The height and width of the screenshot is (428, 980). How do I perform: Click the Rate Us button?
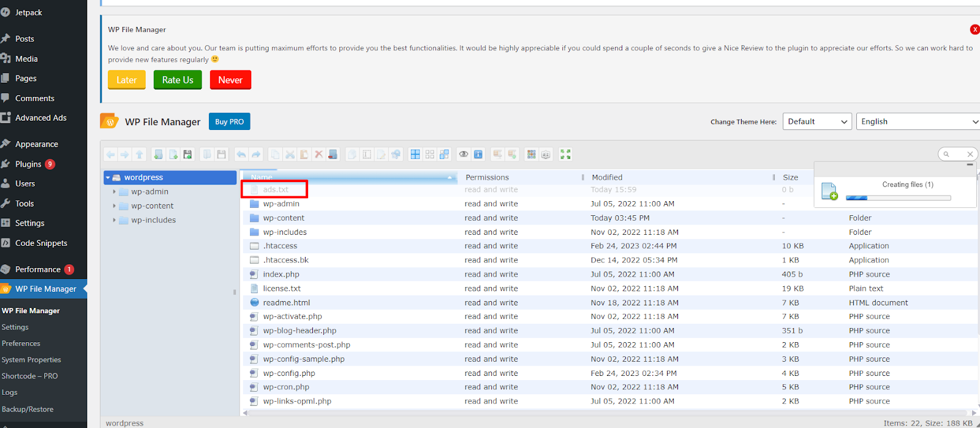pos(178,80)
